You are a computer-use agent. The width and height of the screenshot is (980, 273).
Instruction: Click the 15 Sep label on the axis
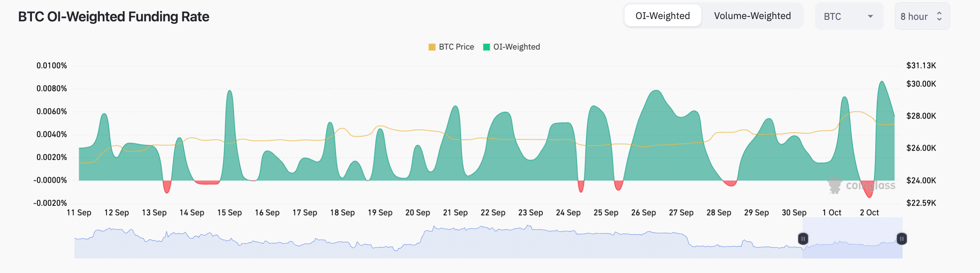pos(229,213)
